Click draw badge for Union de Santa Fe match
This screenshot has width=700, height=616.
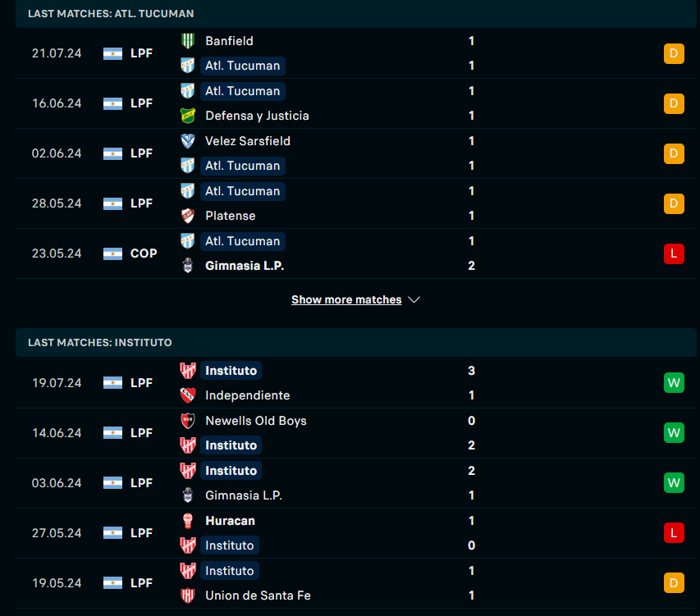[674, 582]
